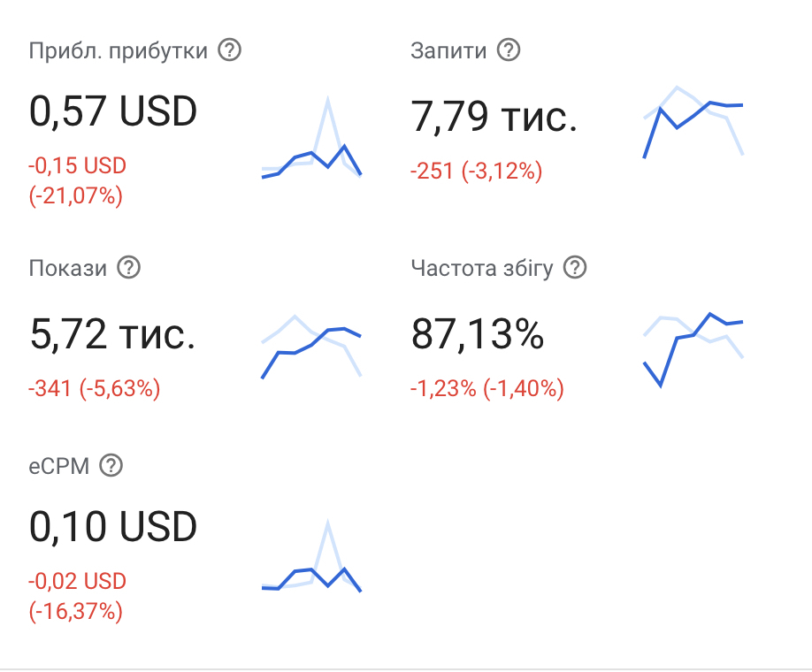The height and width of the screenshot is (672, 812).
Task: Click the Запити trend sparkline
Action: click(693, 122)
